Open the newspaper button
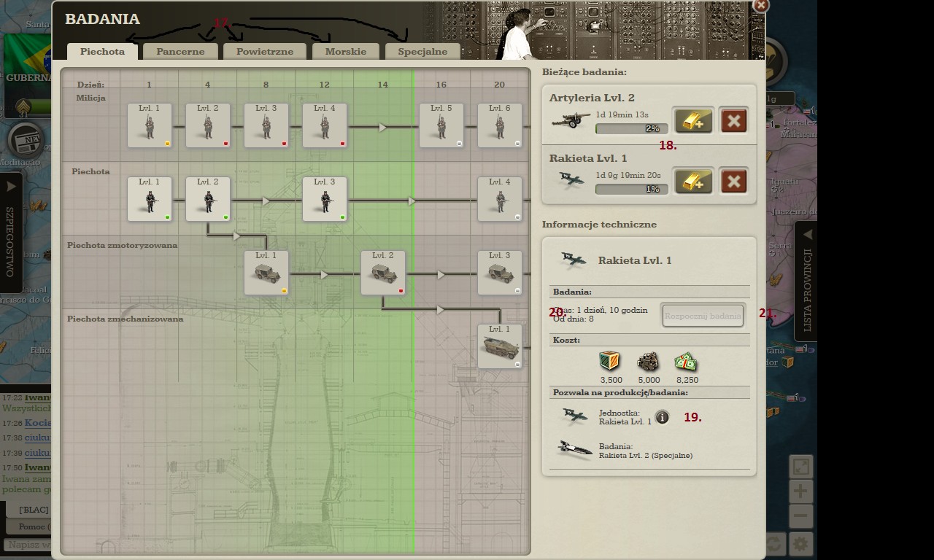Image resolution: width=934 pixels, height=560 pixels. 28,140
